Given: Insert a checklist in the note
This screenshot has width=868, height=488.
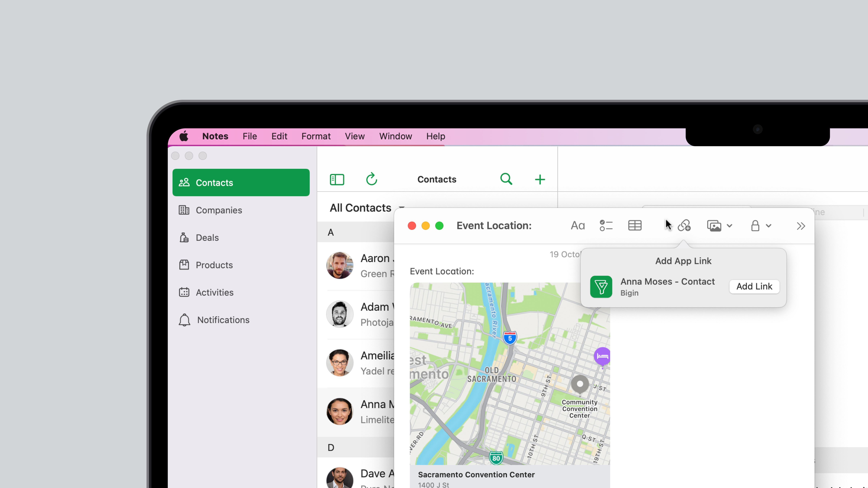Looking at the screenshot, I should click(606, 226).
